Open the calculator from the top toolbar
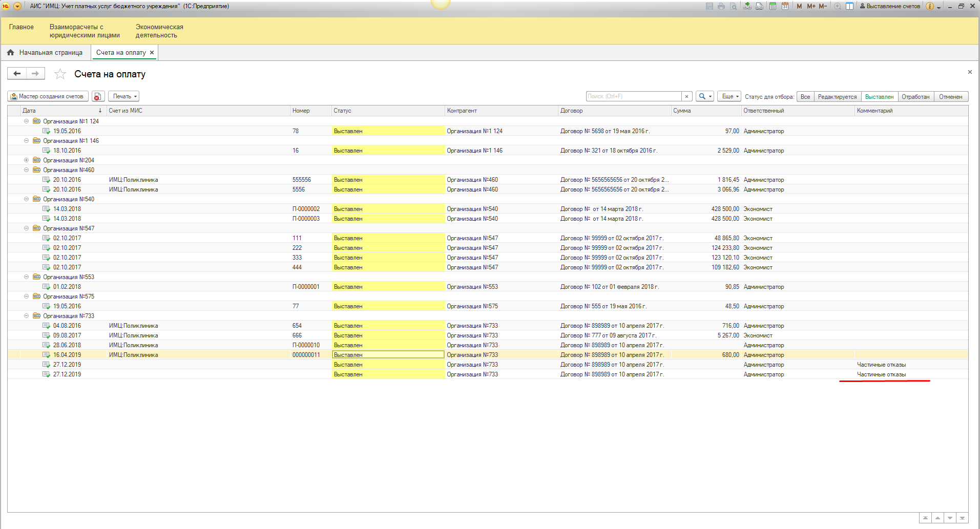980x529 pixels. click(773, 6)
